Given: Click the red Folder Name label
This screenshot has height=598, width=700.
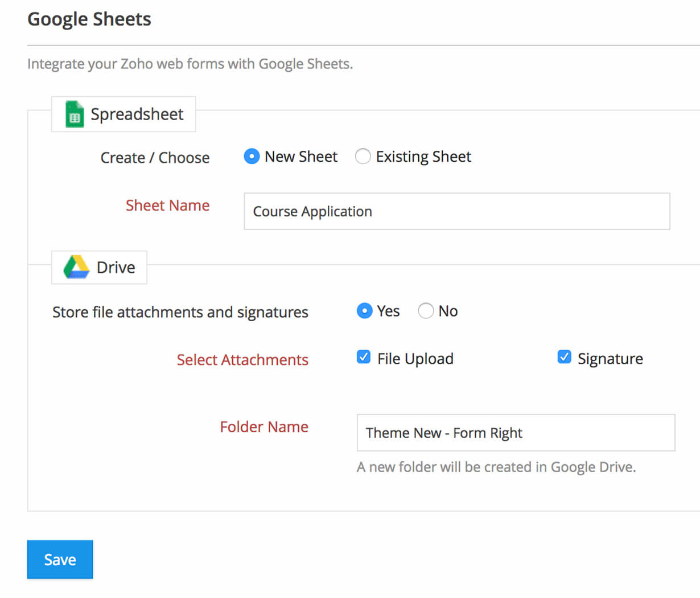Looking at the screenshot, I should [264, 427].
